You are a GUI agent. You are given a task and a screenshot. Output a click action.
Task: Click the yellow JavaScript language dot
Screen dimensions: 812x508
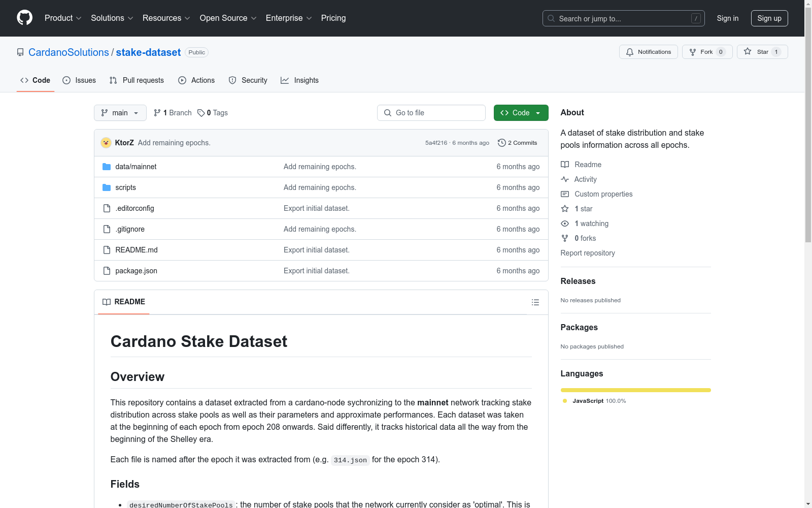tap(565, 401)
